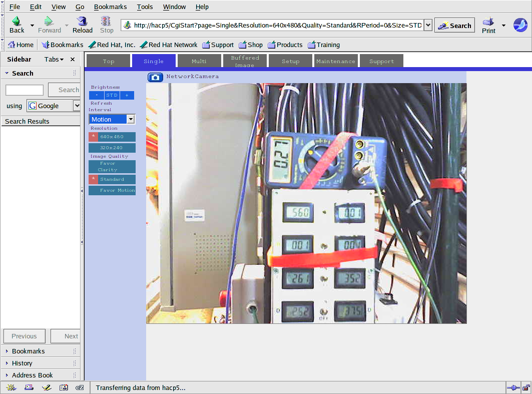Open Training bookmark folder
The width and height of the screenshot is (532, 394).
tap(324, 45)
